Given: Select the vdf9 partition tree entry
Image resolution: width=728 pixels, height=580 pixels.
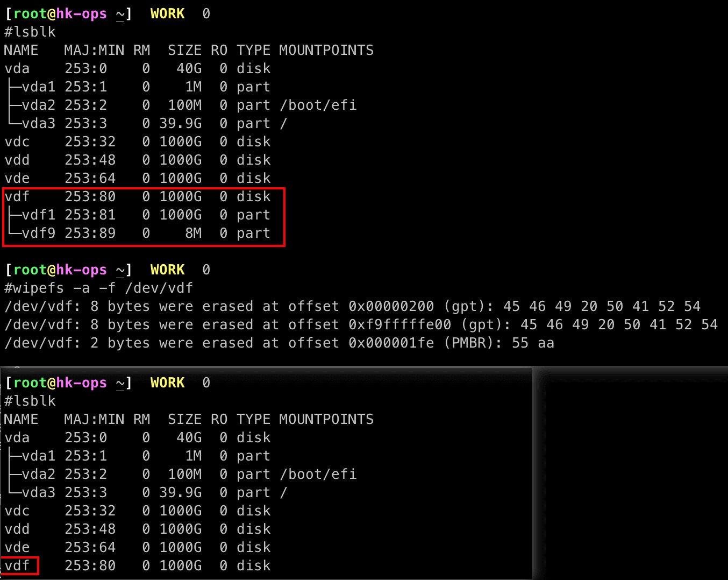Looking at the screenshot, I should coord(38,234).
